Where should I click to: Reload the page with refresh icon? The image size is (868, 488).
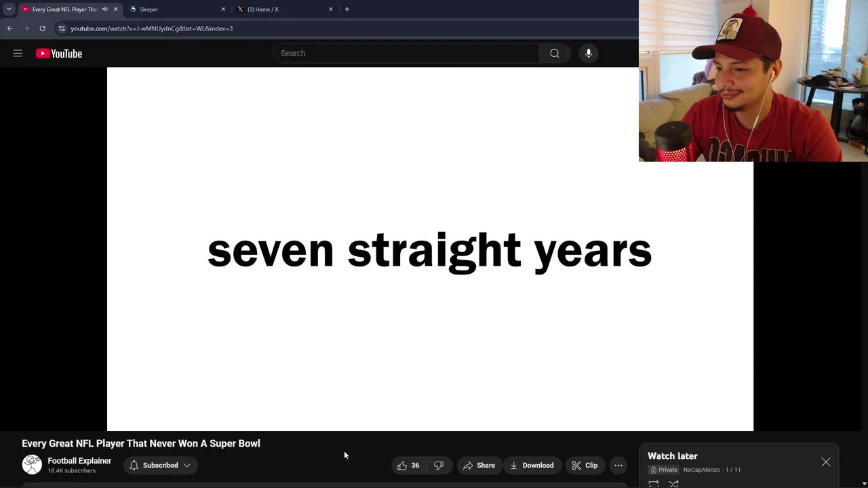click(42, 28)
